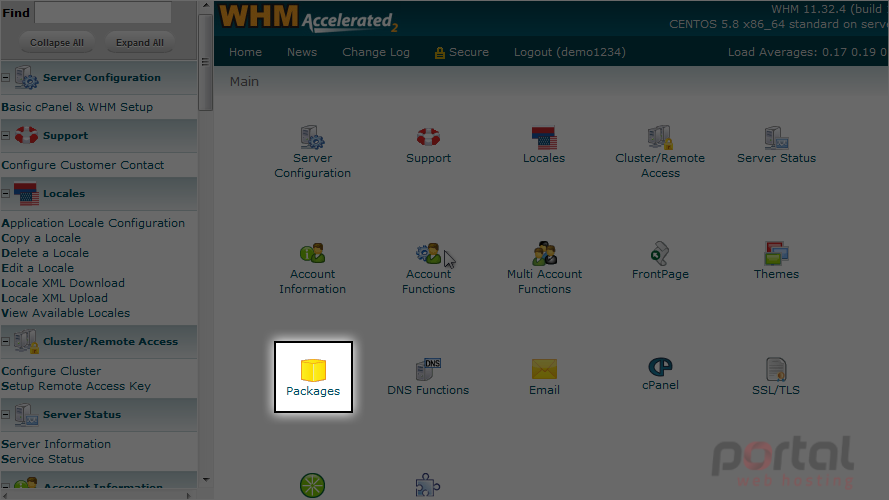
Task: Click the Main breadcrumb text
Action: [x=244, y=82]
